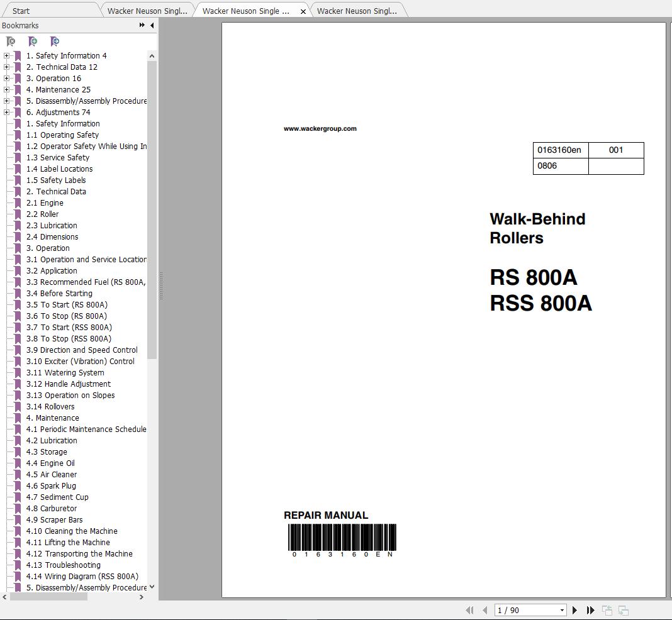Click the go to bookmark icon
The image size is (672, 620).
[55, 41]
